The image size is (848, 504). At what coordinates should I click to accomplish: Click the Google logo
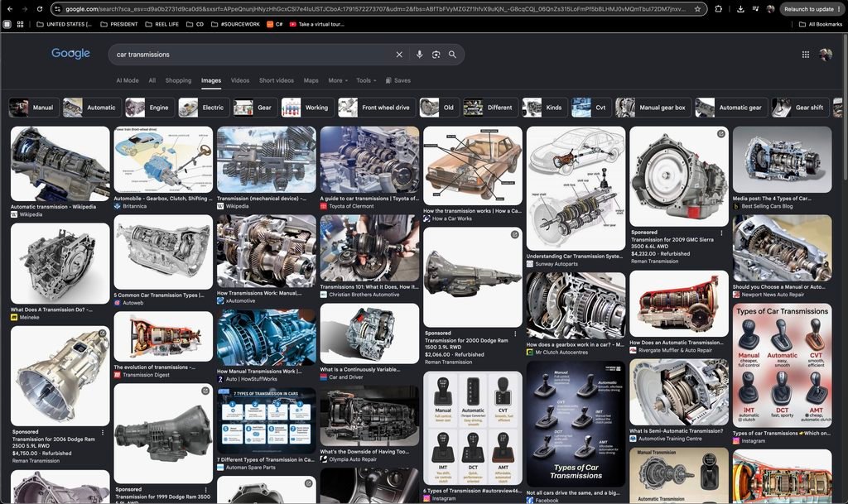71,54
